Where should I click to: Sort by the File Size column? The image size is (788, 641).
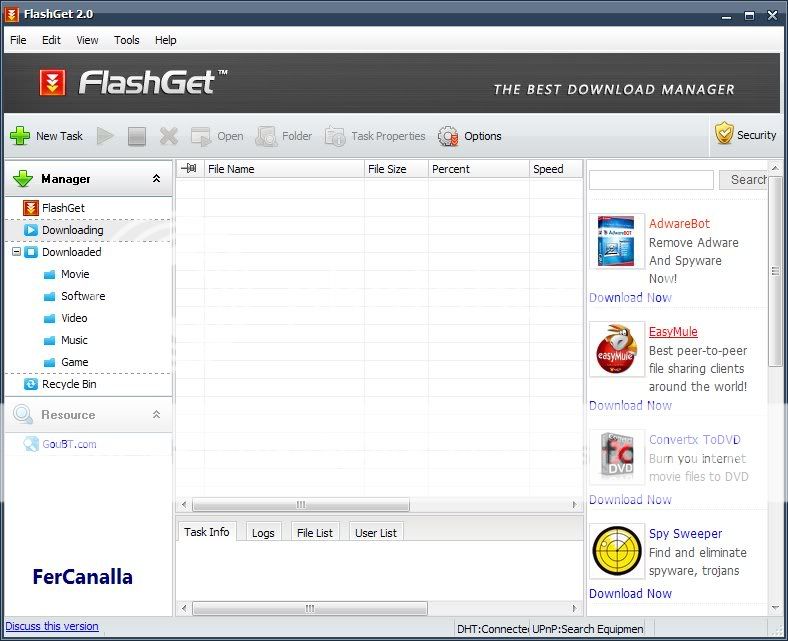pyautogui.click(x=396, y=169)
